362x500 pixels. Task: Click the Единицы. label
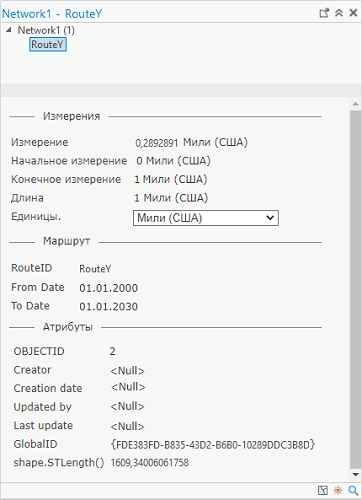coord(36,217)
